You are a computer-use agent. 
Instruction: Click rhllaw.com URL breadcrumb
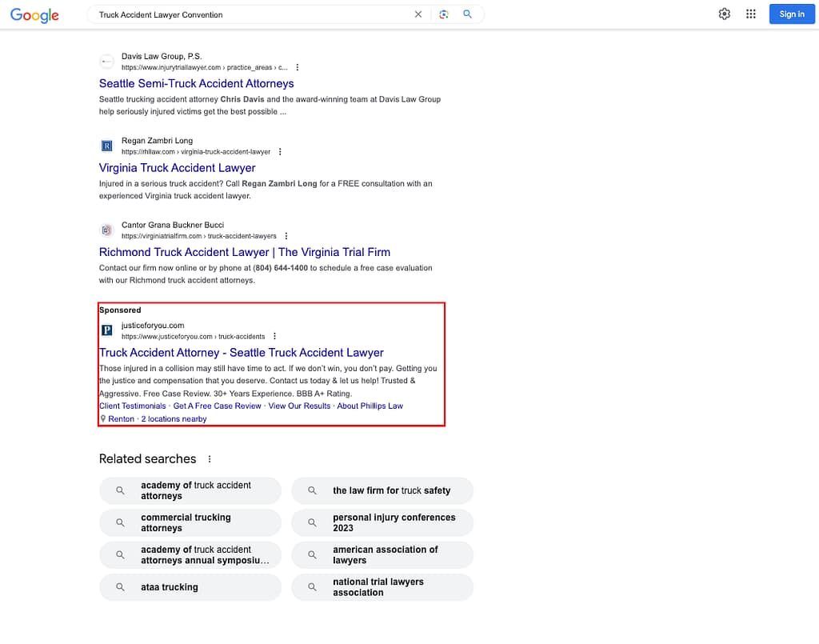click(196, 152)
